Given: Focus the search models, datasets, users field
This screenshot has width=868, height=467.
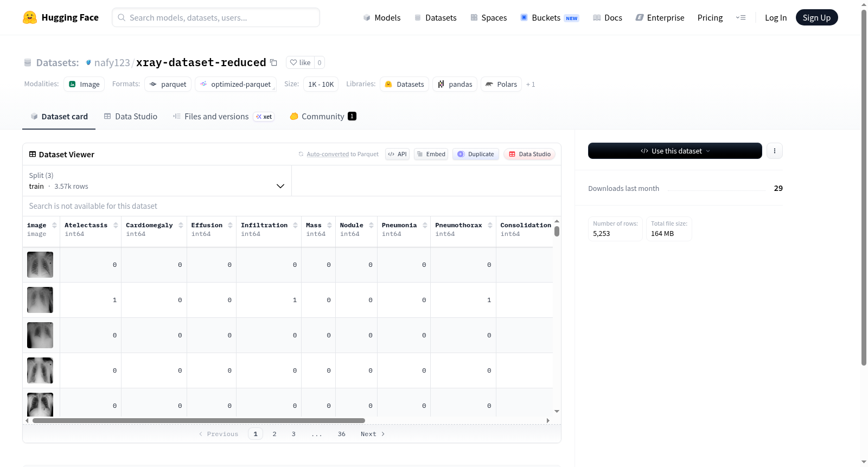Looking at the screenshot, I should coord(216,17).
